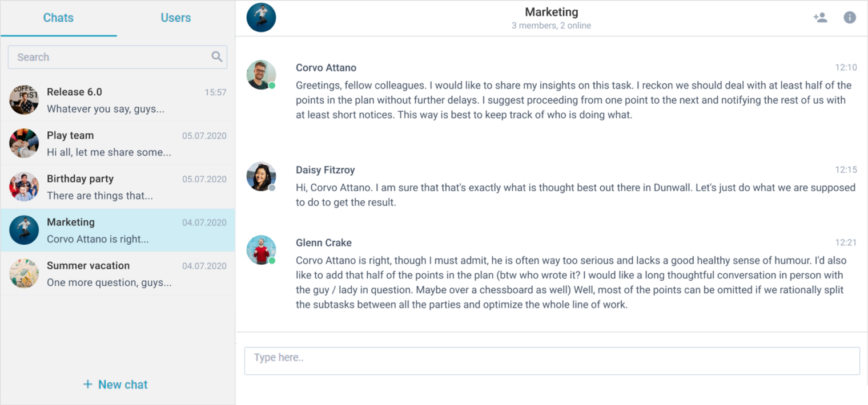This screenshot has height=405, width=868.
Task: Click Daisy Fitzroy's profile avatar
Action: point(261,176)
